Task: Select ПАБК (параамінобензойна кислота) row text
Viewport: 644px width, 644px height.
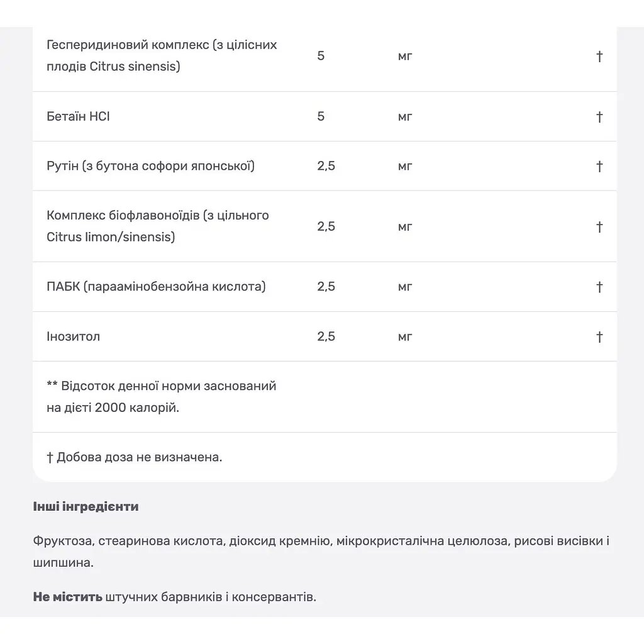Action: pos(156,286)
